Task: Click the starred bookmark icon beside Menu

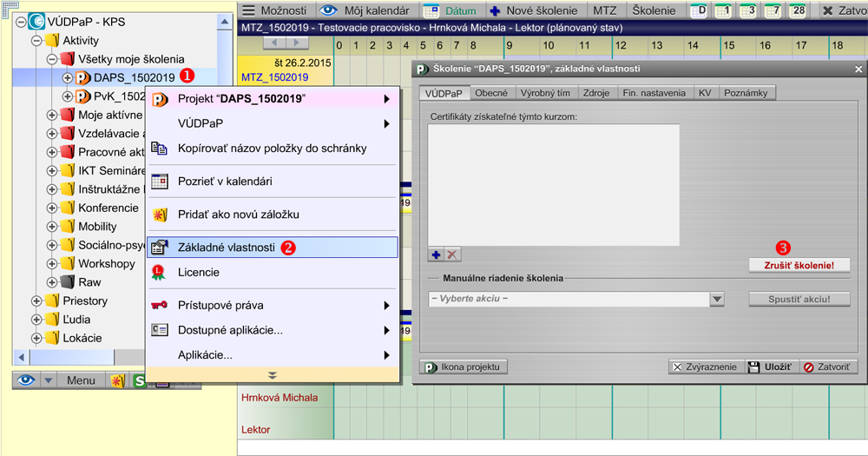Action: pos(117,380)
